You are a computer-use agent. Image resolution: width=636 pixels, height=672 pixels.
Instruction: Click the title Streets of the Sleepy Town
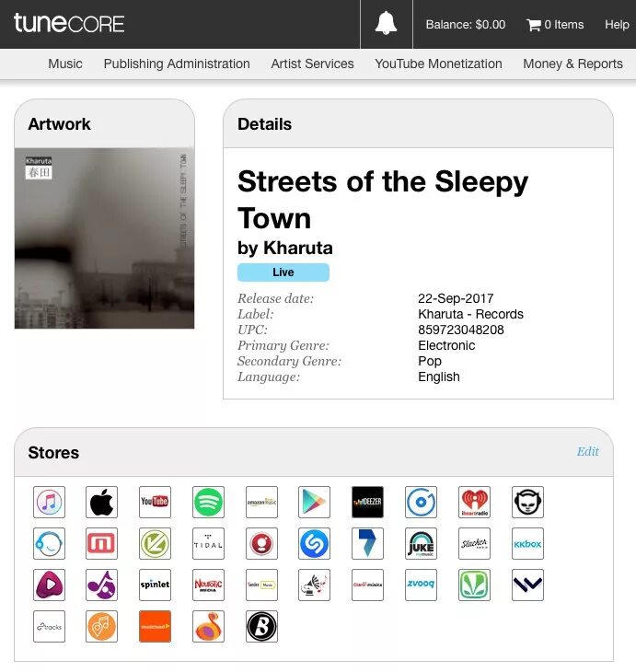383,200
